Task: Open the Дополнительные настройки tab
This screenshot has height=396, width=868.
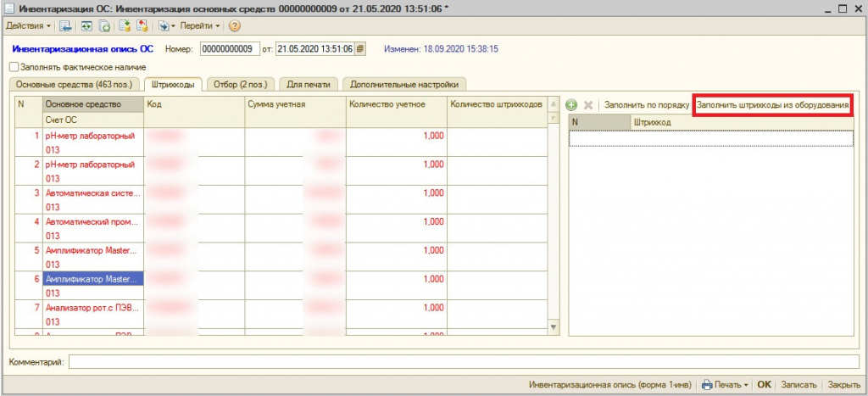Action: pos(404,84)
